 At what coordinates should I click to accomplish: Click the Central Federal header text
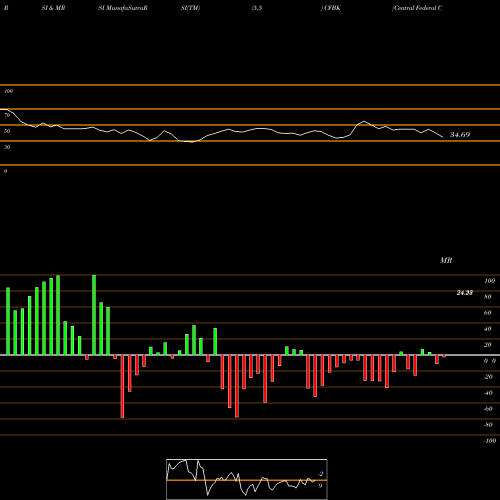tap(417, 8)
